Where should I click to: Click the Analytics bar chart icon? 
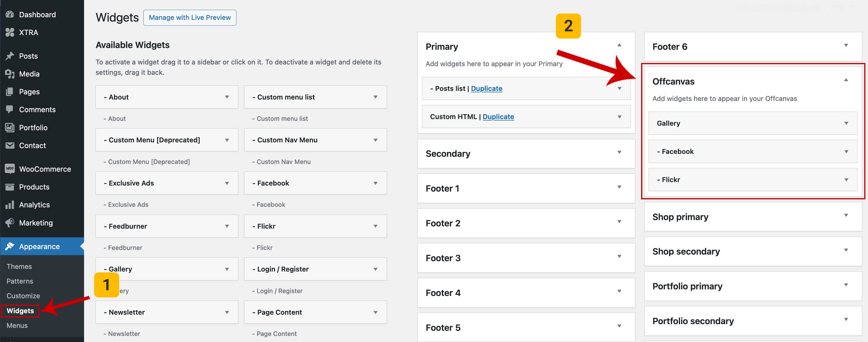click(x=10, y=205)
